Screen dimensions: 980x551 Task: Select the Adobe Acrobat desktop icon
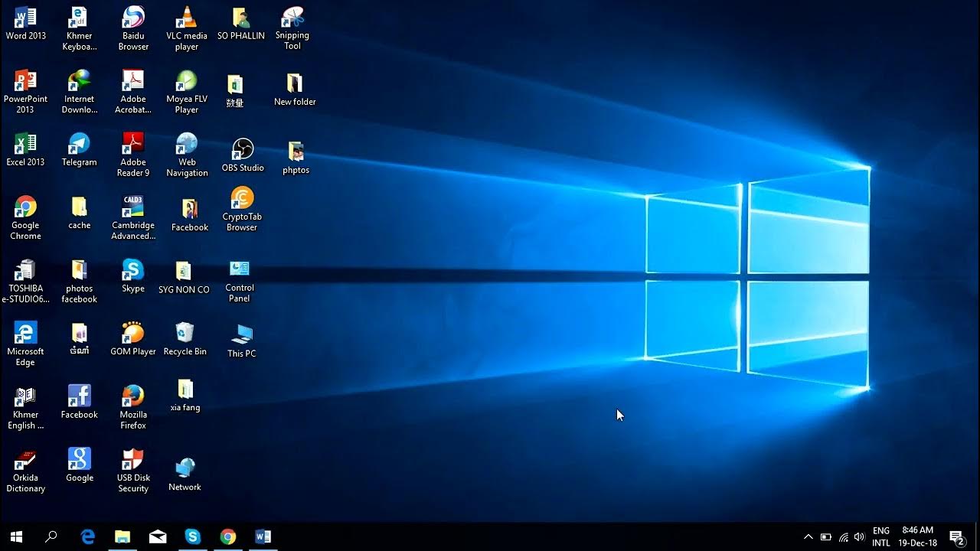click(133, 92)
